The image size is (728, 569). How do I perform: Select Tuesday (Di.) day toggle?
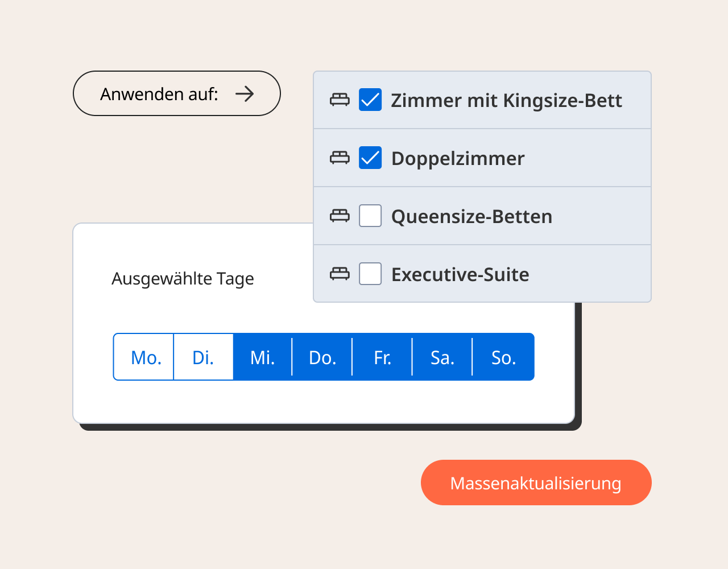(x=203, y=357)
